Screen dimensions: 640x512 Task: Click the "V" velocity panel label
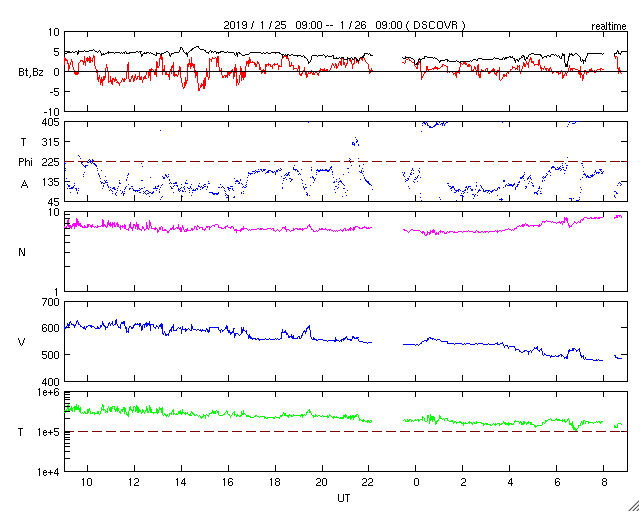point(22,342)
